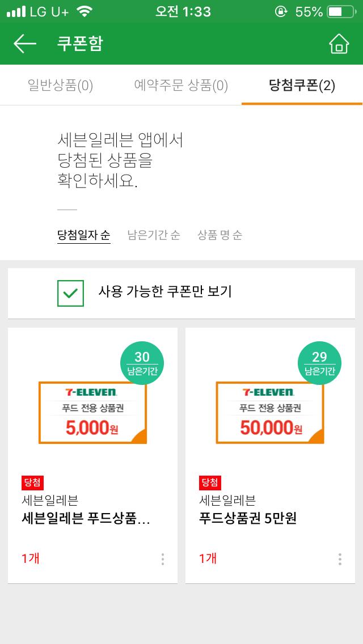Go to home via house icon
Image resolution: width=363 pixels, height=644 pixels.
pos(339,44)
